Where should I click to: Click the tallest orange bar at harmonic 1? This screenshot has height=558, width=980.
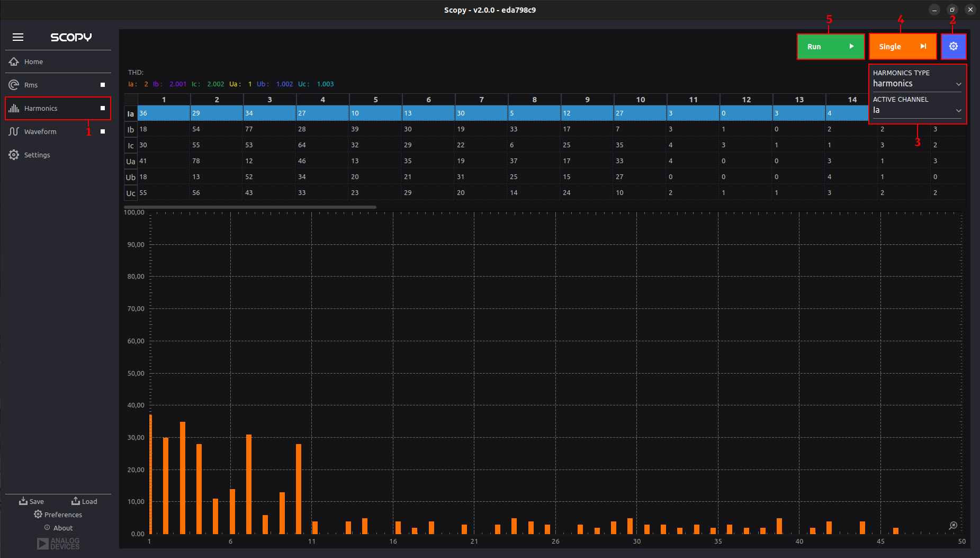tap(150, 474)
